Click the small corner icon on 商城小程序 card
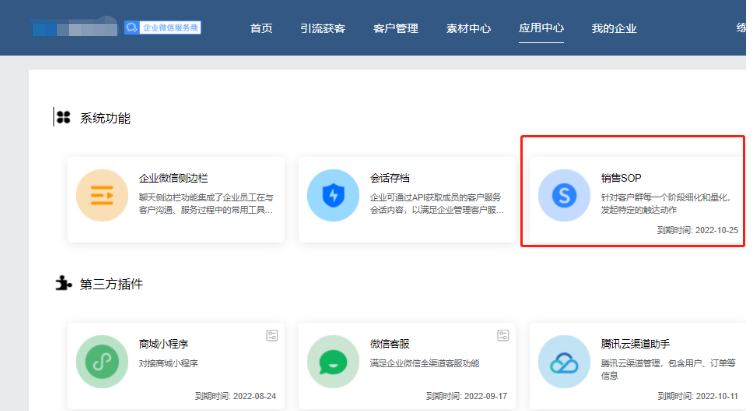 pos(271,336)
